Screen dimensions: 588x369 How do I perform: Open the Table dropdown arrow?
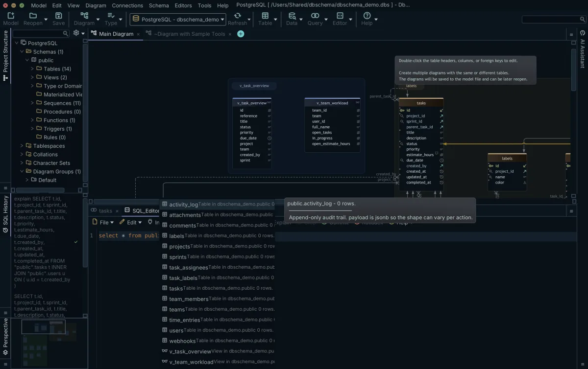(276, 20)
